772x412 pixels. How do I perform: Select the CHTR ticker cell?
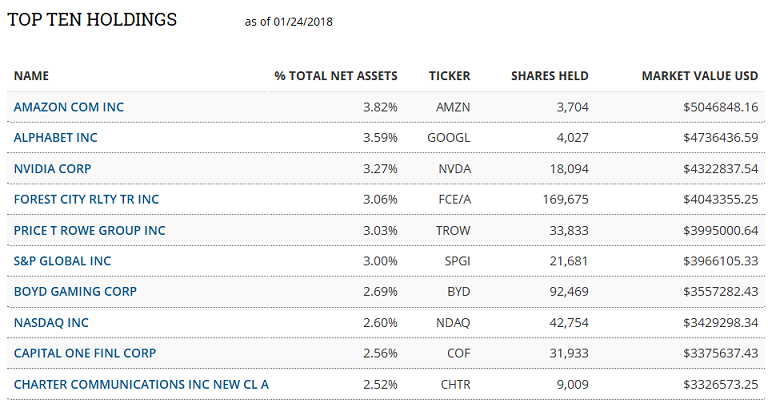pyautogui.click(x=455, y=384)
